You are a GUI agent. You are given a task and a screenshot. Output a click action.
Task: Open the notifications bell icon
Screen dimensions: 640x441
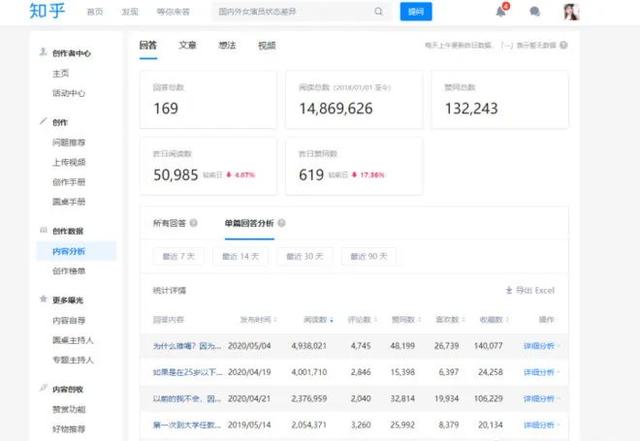click(x=501, y=11)
